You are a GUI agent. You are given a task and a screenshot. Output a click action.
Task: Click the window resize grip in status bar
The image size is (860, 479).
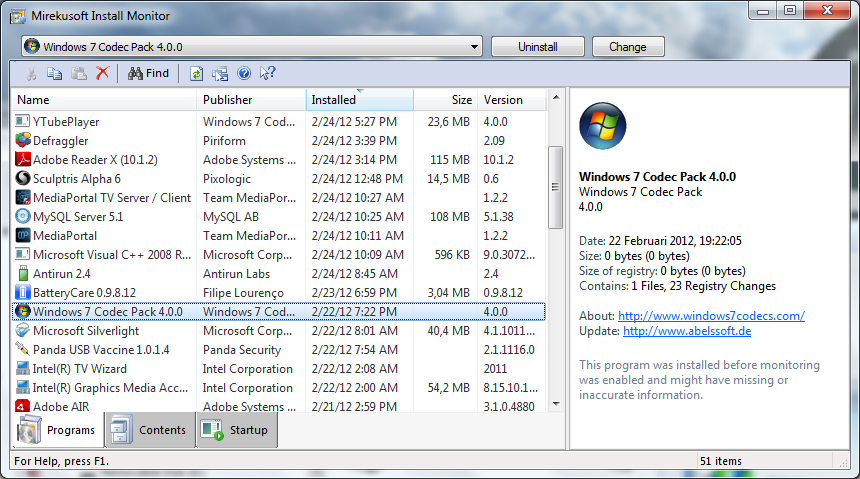tap(843, 462)
